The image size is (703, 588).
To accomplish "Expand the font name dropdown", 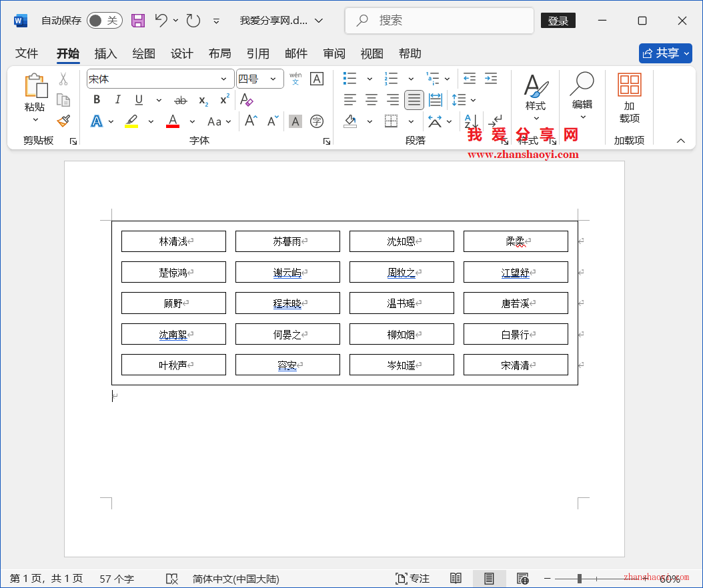I will point(223,79).
